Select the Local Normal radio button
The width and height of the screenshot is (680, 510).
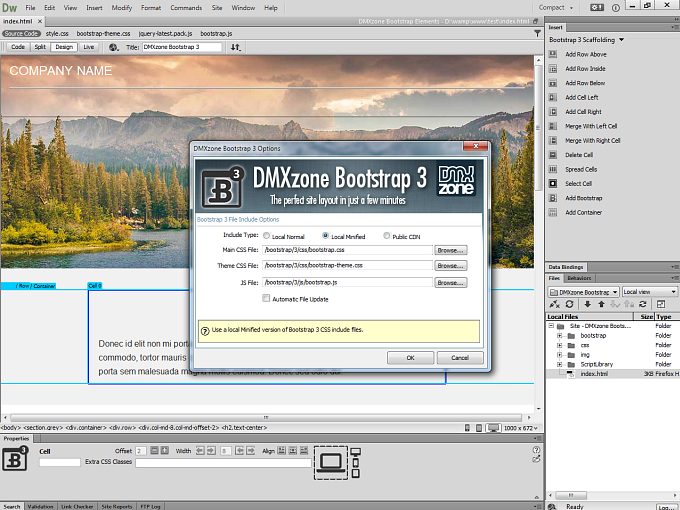click(x=266, y=235)
